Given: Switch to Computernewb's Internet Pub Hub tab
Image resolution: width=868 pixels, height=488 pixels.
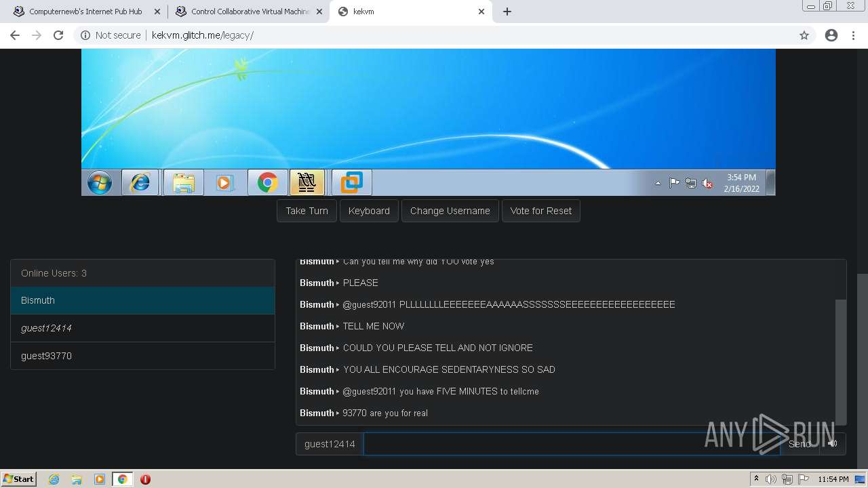Looking at the screenshot, I should point(85,12).
